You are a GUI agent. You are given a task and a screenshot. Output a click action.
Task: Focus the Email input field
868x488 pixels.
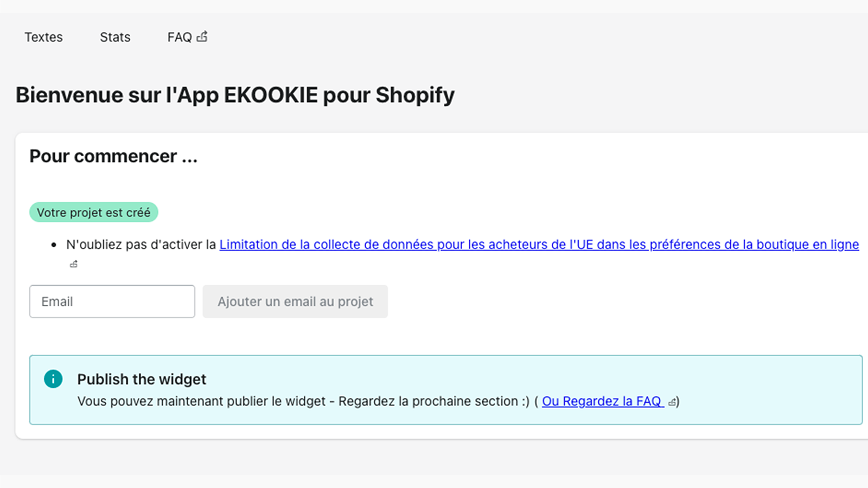pos(112,301)
